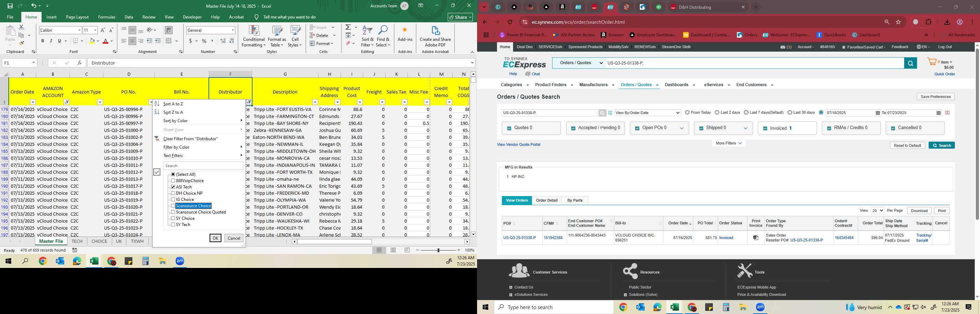Check DH Choice NP filter option
Viewport: 980px width, 314px height.
pos(173,194)
